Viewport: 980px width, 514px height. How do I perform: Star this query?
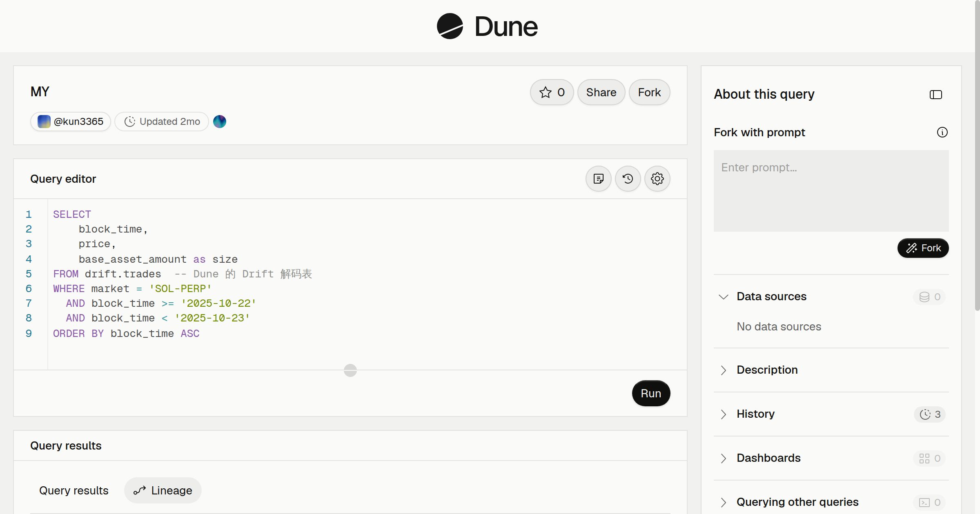tap(552, 92)
